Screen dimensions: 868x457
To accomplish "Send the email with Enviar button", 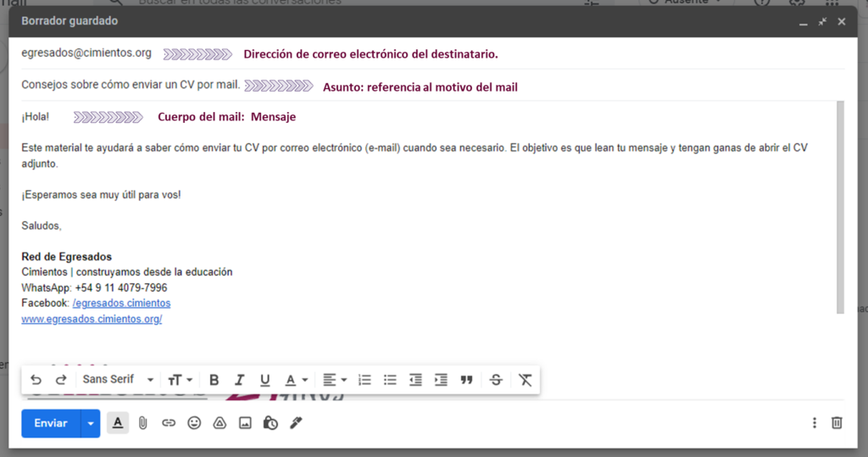I will [51, 424].
